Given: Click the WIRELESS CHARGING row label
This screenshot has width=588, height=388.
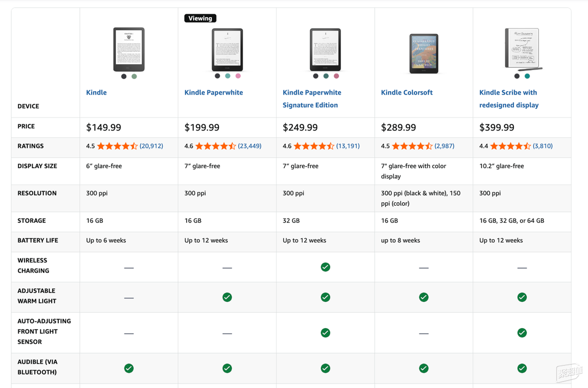Looking at the screenshot, I should 33,266.
